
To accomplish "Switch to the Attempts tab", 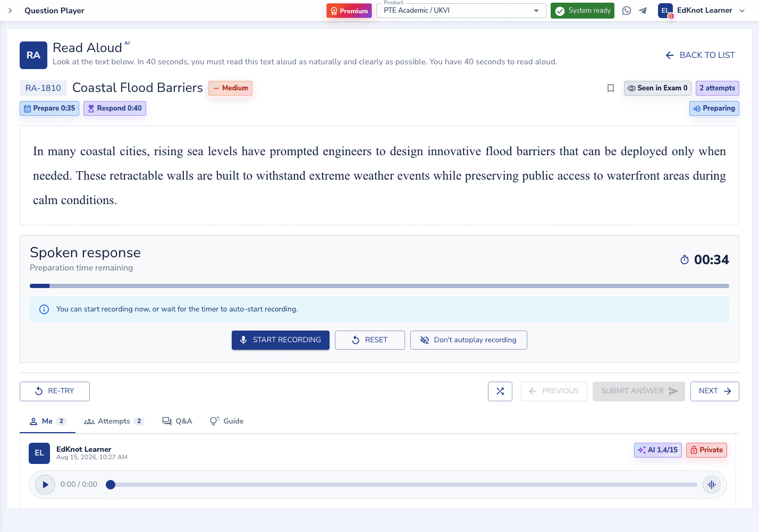I will coord(114,421).
